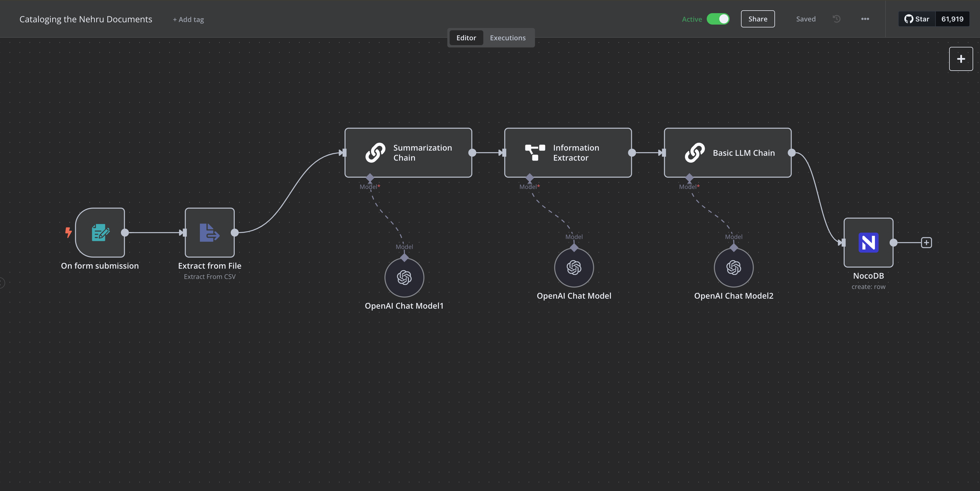This screenshot has height=491, width=980.
Task: Select the Basic LLM Chain node
Action: pyautogui.click(x=727, y=153)
